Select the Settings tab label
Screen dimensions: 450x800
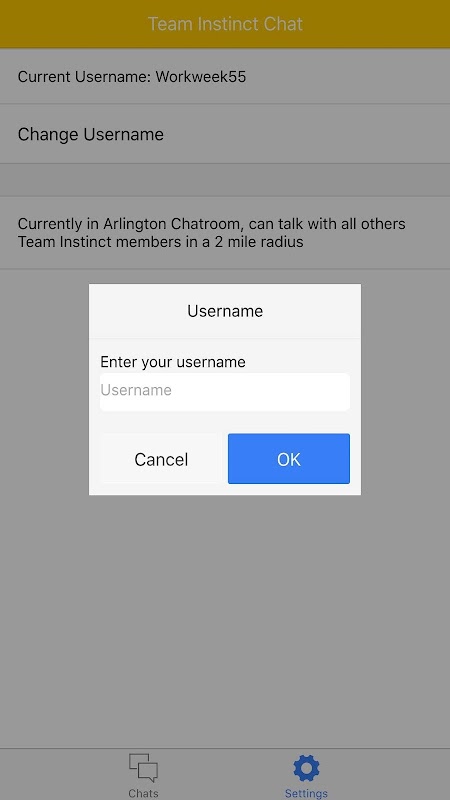coord(306,793)
